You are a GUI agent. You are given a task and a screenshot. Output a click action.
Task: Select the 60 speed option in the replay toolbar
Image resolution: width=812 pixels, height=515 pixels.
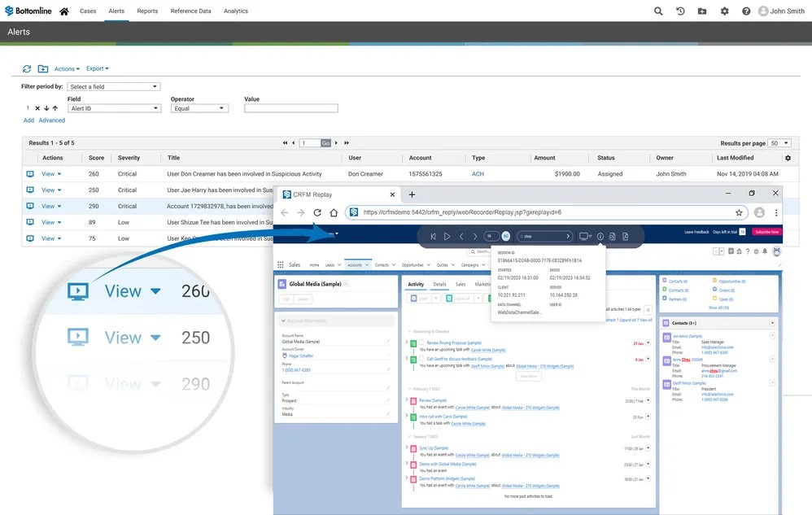[505, 236]
